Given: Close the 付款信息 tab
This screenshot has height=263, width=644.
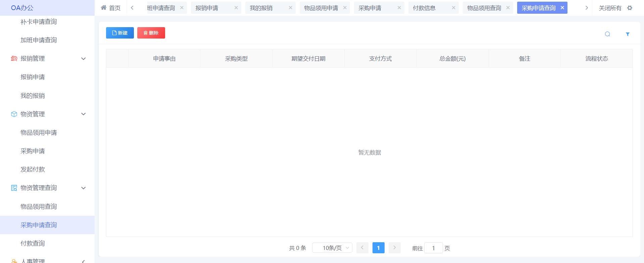Looking at the screenshot, I should coord(454,8).
